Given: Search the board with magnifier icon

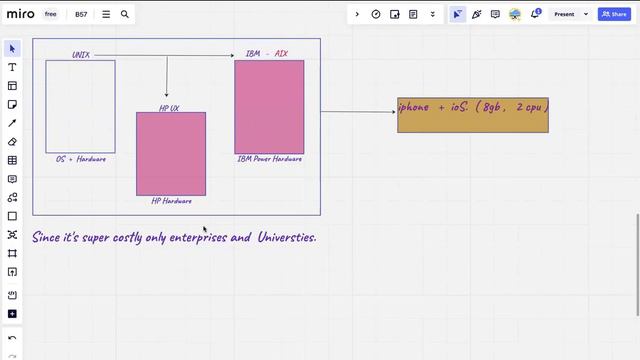Looking at the screenshot, I should 125,14.
